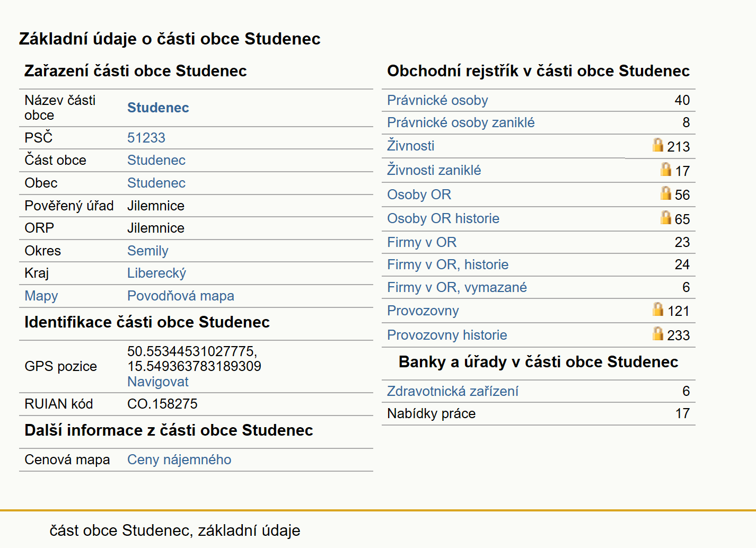Image resolution: width=756 pixels, height=548 pixels.
Task: Click the padlock icon in Osoby OR row
Action: pyautogui.click(x=666, y=193)
